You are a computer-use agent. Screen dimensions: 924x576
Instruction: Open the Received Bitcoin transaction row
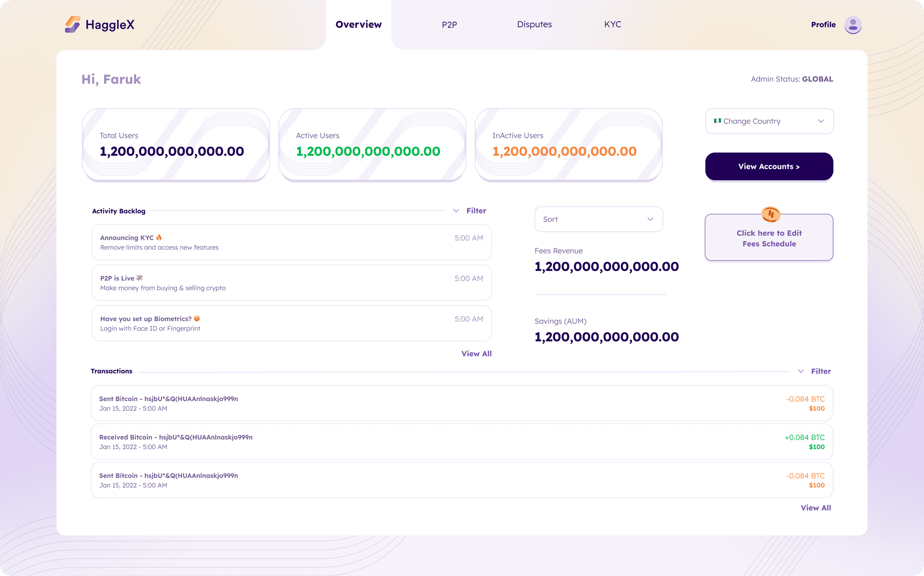(x=462, y=442)
